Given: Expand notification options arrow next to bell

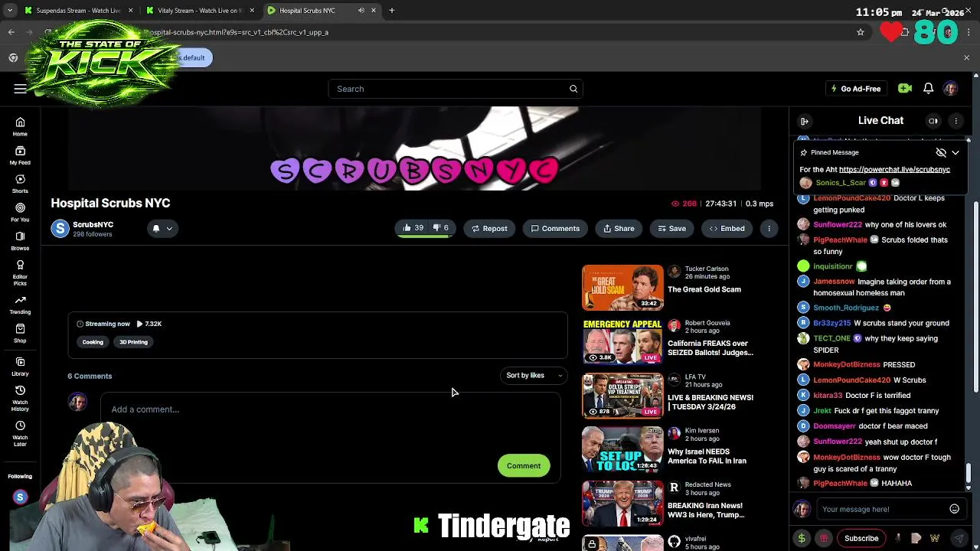Looking at the screenshot, I should [x=169, y=228].
